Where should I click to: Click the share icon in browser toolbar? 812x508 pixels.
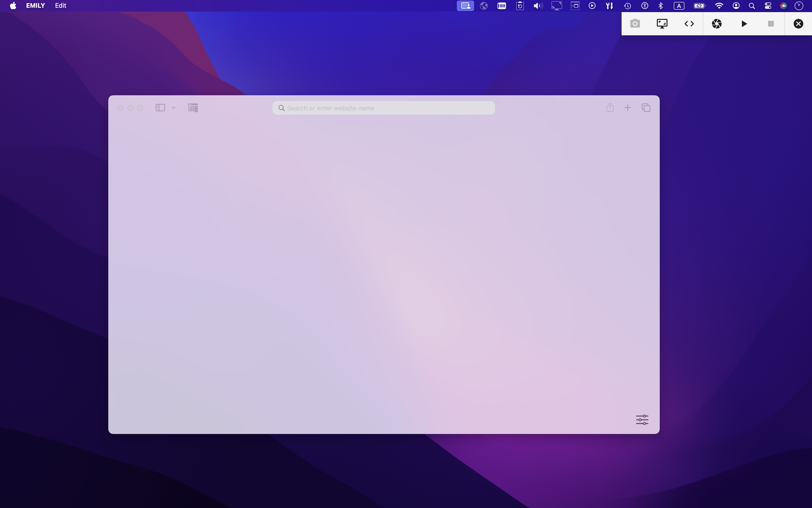click(x=610, y=107)
